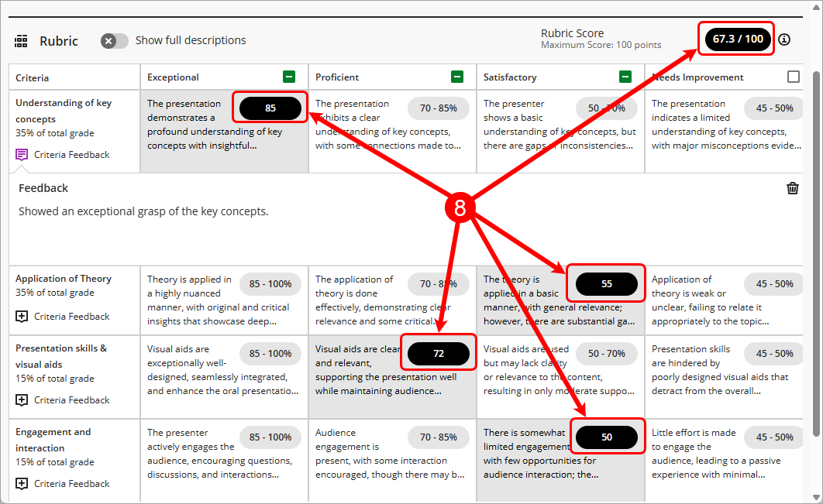Toggle Show full descriptions switch
Screen dimensions: 823x504
tap(114, 40)
